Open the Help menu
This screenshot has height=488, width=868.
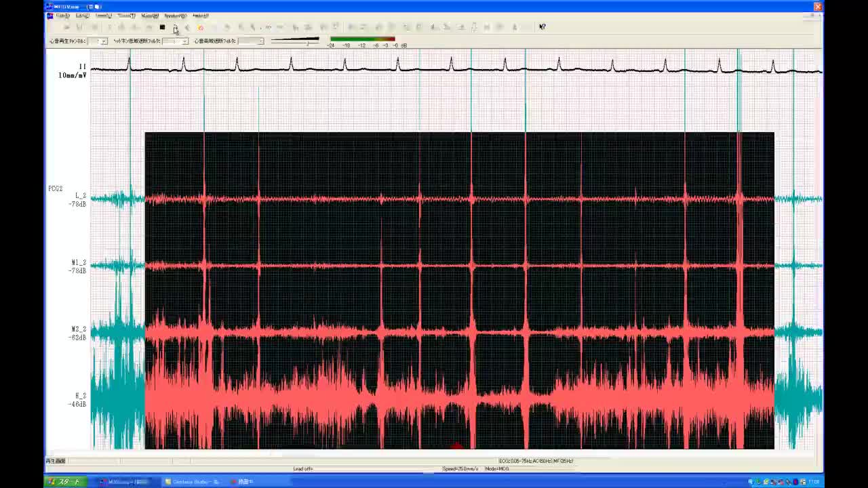tap(200, 16)
